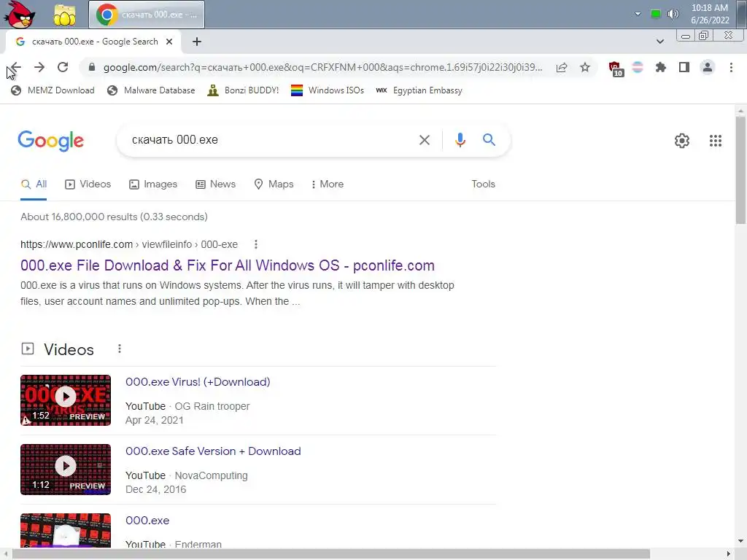
Task: Reload the page
Action: 63,67
